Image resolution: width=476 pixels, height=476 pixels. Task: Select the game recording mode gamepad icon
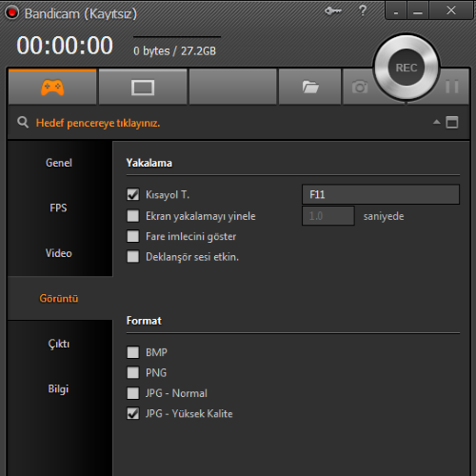coord(52,88)
